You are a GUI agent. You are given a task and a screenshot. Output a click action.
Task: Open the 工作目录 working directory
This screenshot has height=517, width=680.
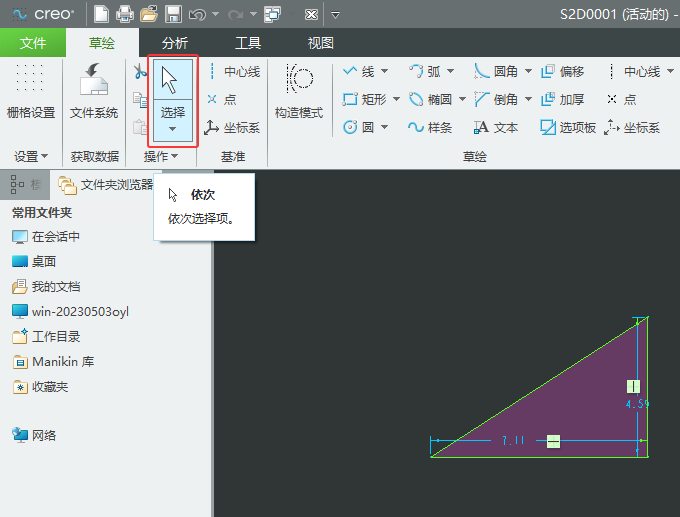pyautogui.click(x=46, y=337)
